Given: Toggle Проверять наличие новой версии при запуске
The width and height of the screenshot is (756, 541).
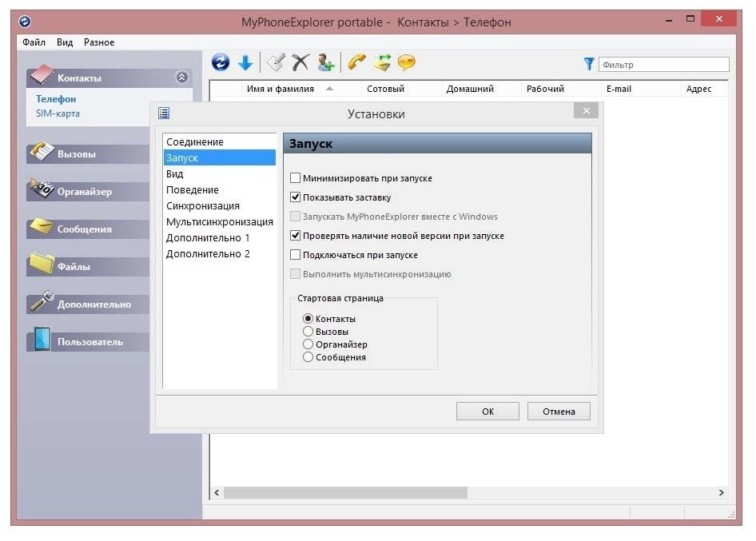Looking at the screenshot, I should tap(296, 236).
